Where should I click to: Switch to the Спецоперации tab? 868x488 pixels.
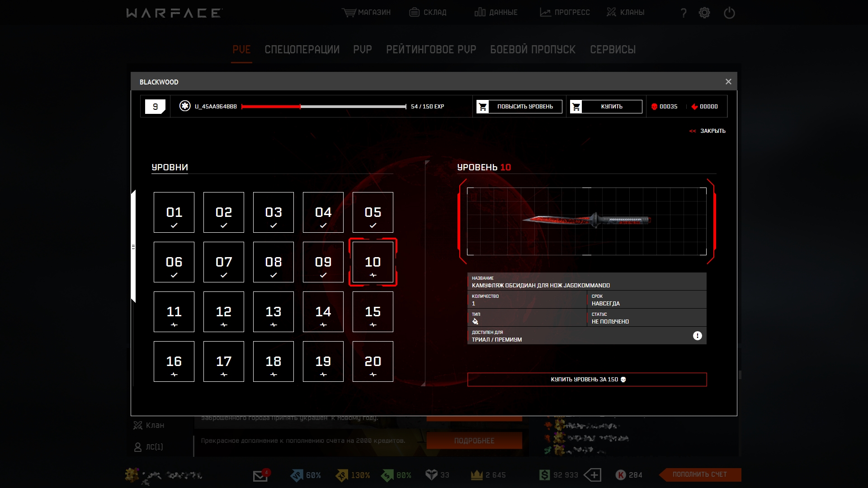[302, 49]
